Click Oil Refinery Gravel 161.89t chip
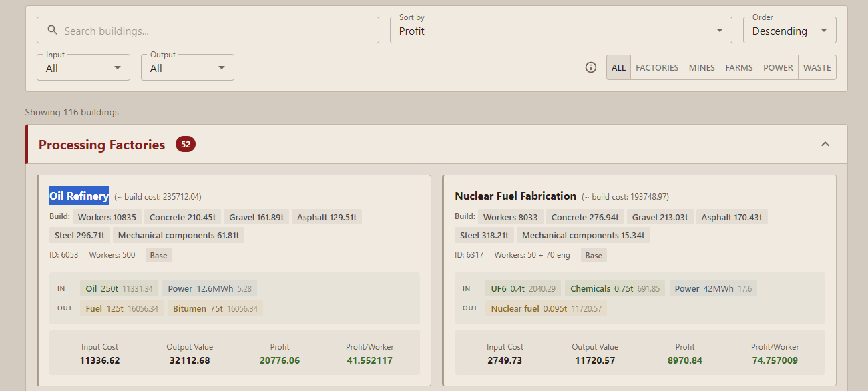Viewport: 868px width, 391px height. click(x=257, y=217)
